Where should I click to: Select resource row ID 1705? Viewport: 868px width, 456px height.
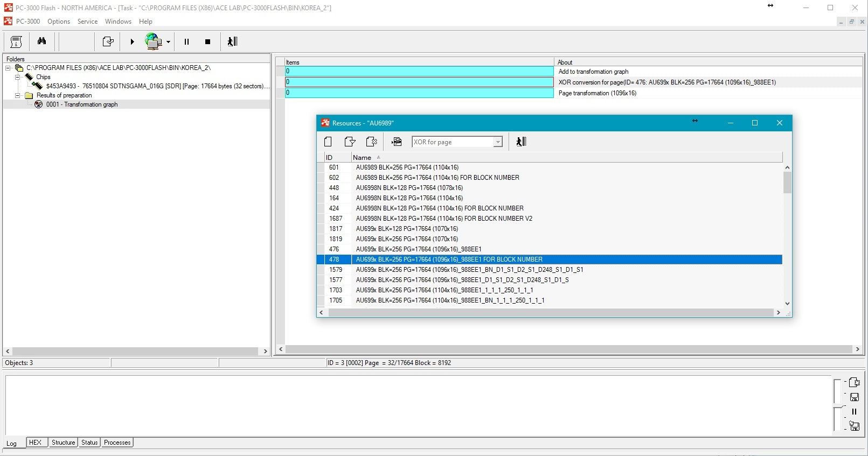[x=550, y=300]
